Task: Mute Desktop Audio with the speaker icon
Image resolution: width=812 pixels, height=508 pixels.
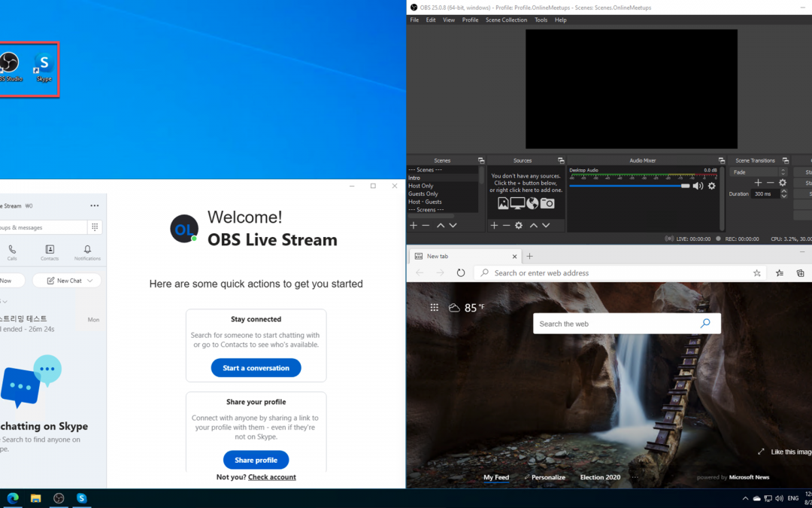Action: click(698, 186)
